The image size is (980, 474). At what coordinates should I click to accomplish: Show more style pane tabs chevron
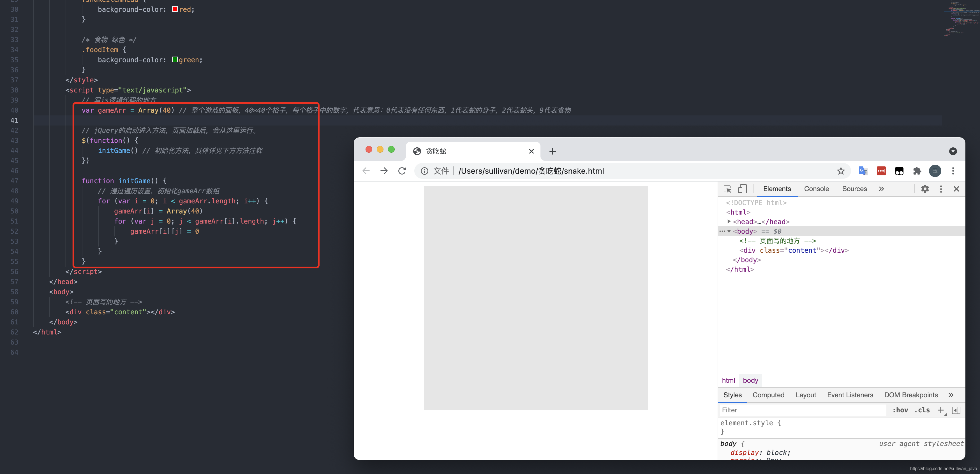[x=951, y=395]
